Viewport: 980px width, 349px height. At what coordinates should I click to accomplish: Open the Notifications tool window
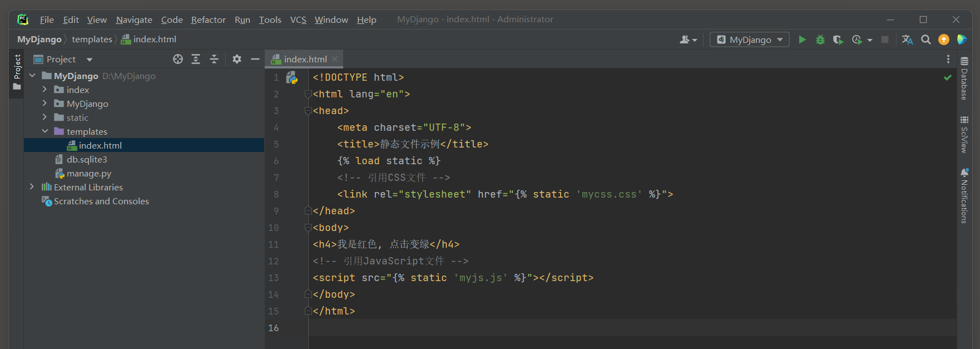[964, 196]
